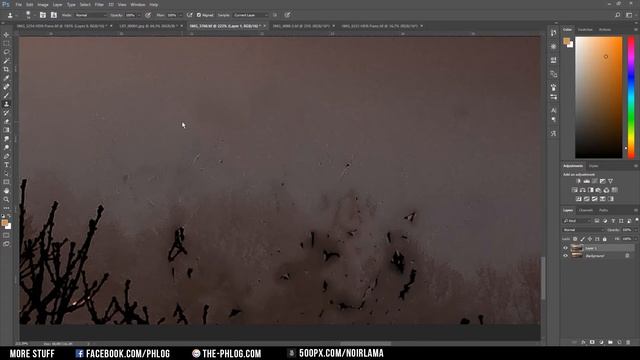Open the Sample Current Layer dropdown
The width and height of the screenshot is (640, 360).
tap(250, 15)
